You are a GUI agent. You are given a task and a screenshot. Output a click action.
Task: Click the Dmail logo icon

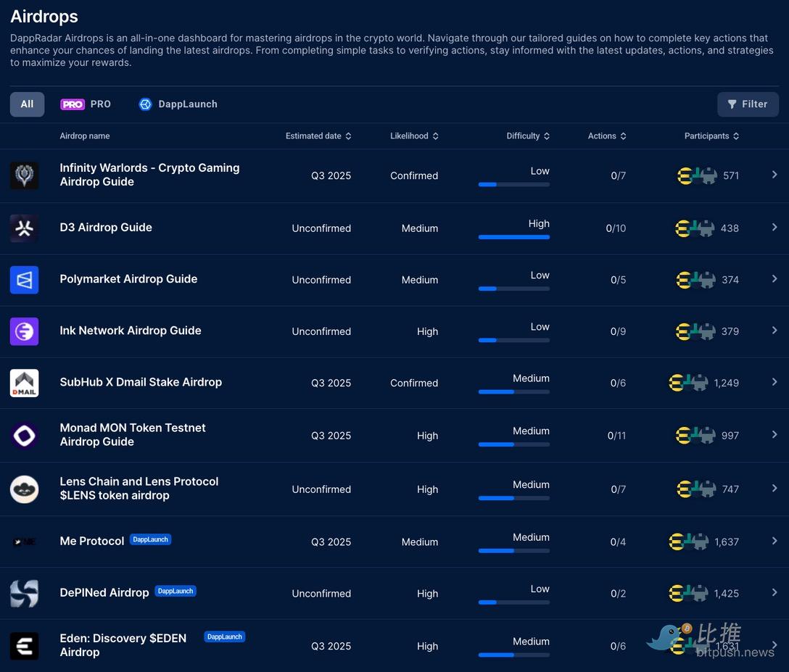[24, 383]
